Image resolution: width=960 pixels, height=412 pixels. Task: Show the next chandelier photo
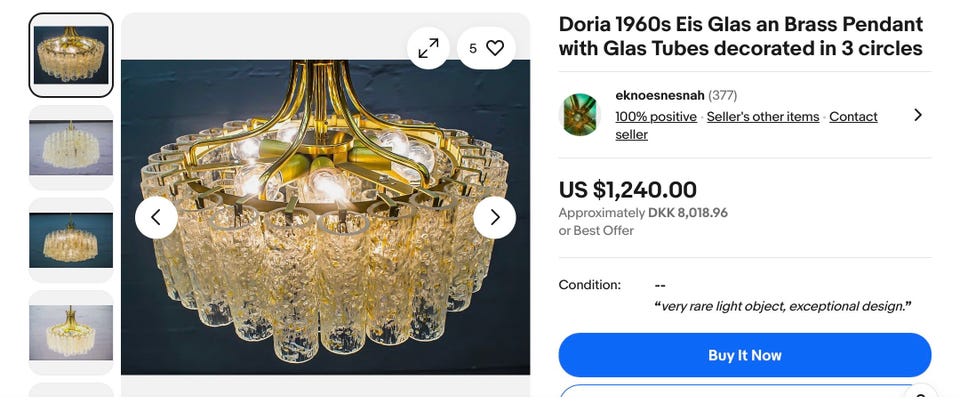(x=494, y=217)
